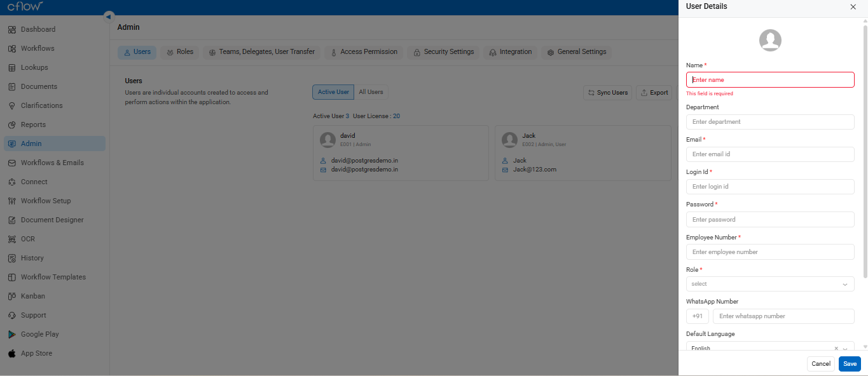
Task: Click the Sync Users button
Action: [x=607, y=93]
